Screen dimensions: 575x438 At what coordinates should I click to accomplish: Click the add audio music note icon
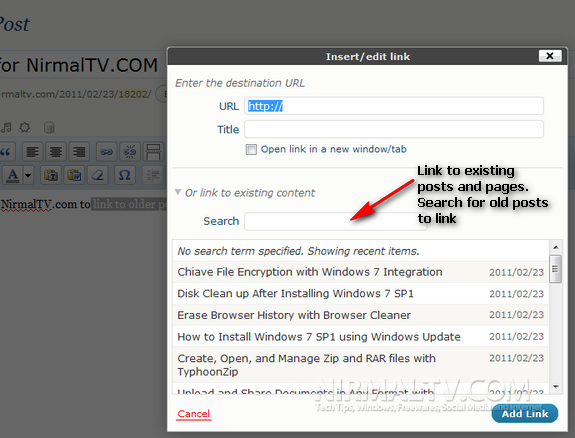click(x=6, y=127)
